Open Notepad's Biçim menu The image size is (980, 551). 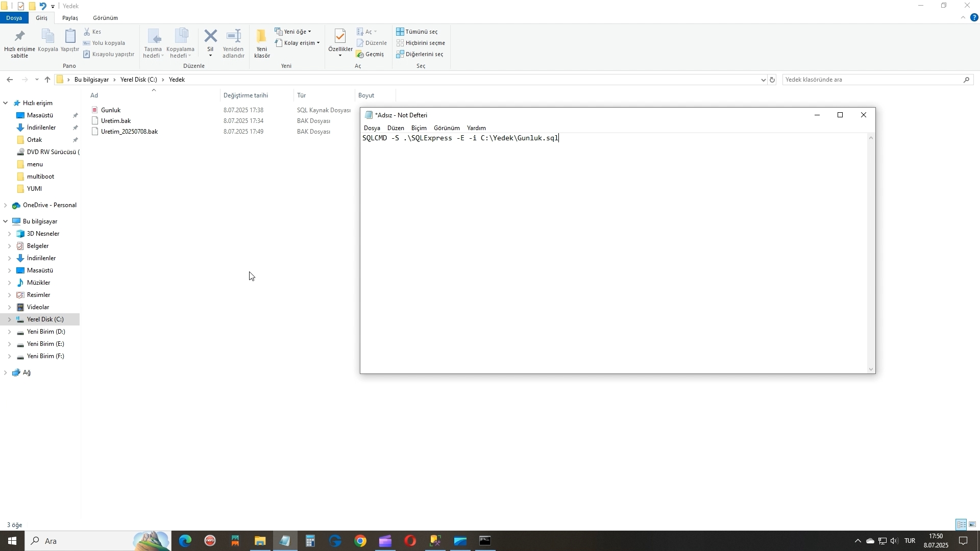click(x=419, y=128)
